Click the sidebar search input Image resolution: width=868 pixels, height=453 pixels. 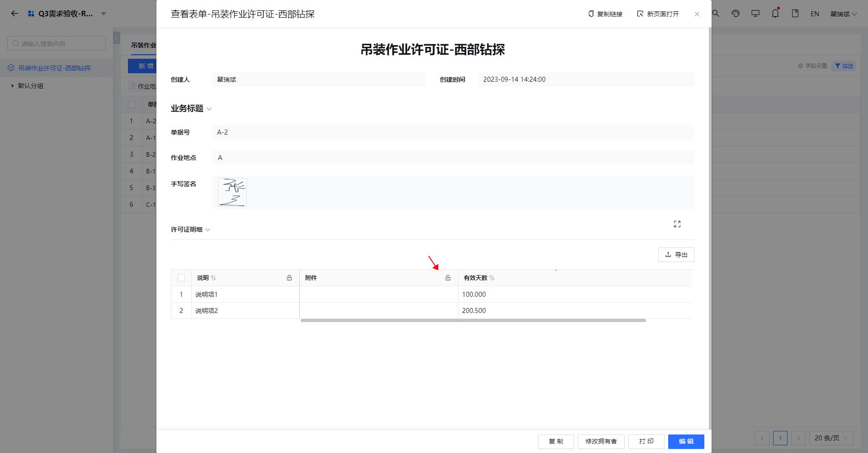[x=57, y=43]
